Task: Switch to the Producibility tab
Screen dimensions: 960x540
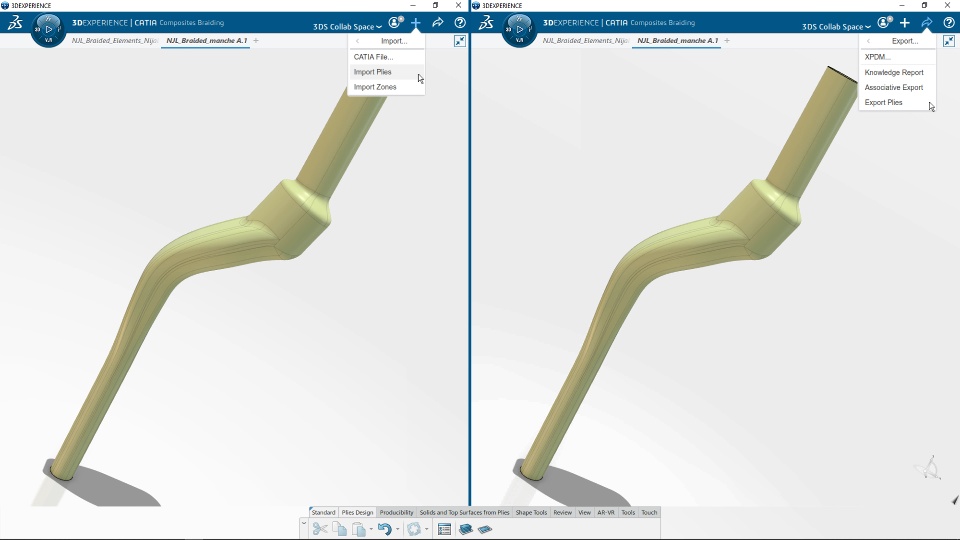Action: pos(396,512)
